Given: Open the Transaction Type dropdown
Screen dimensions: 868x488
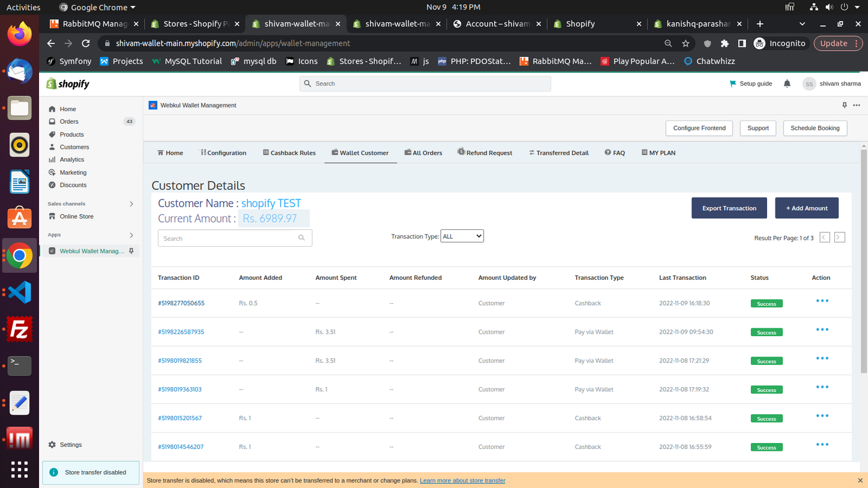Looking at the screenshot, I should 461,236.
